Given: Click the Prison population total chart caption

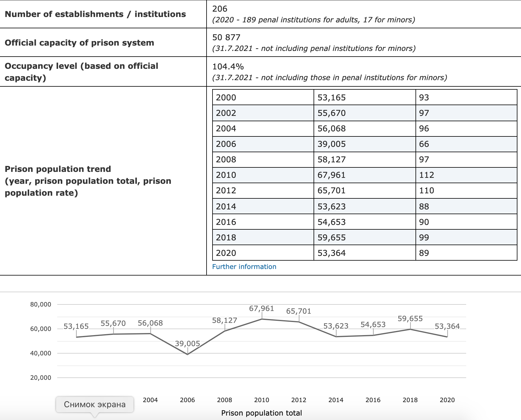Looking at the screenshot, I should [x=261, y=413].
